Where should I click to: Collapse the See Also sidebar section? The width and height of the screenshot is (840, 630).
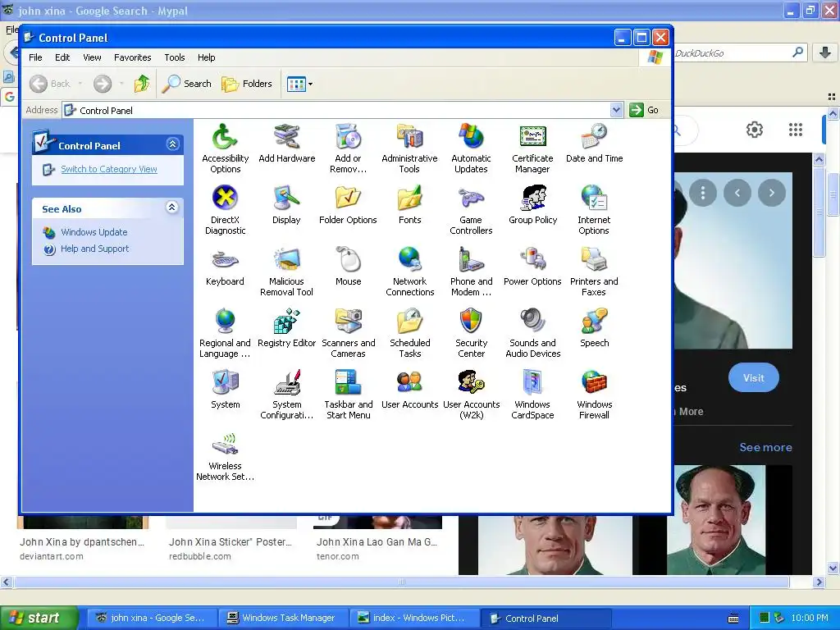pos(172,208)
